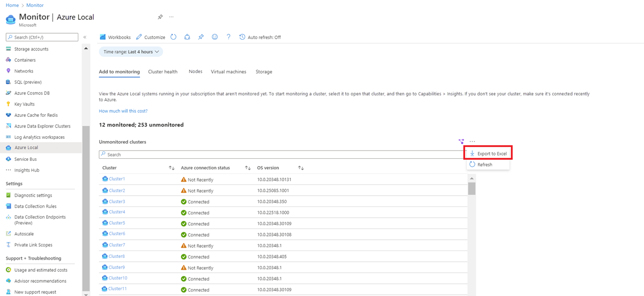Collapse the sidebar with the double chevron
This screenshot has height=296, width=644.
point(85,37)
